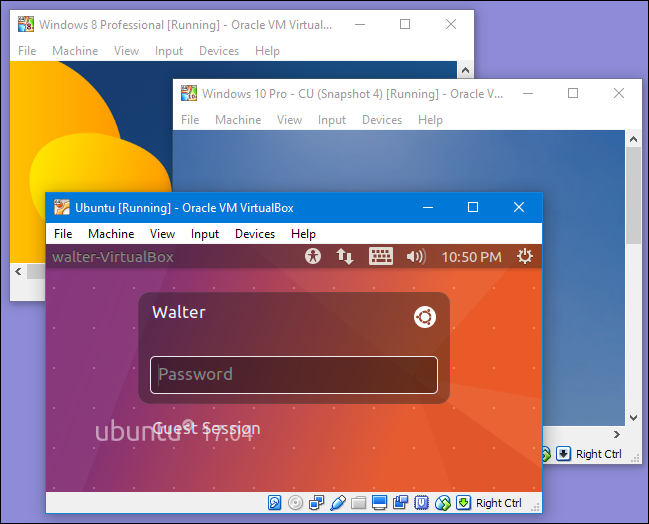The height and width of the screenshot is (524, 649).
Task: Open Devices menu in Ubuntu VM window
Action: [255, 234]
